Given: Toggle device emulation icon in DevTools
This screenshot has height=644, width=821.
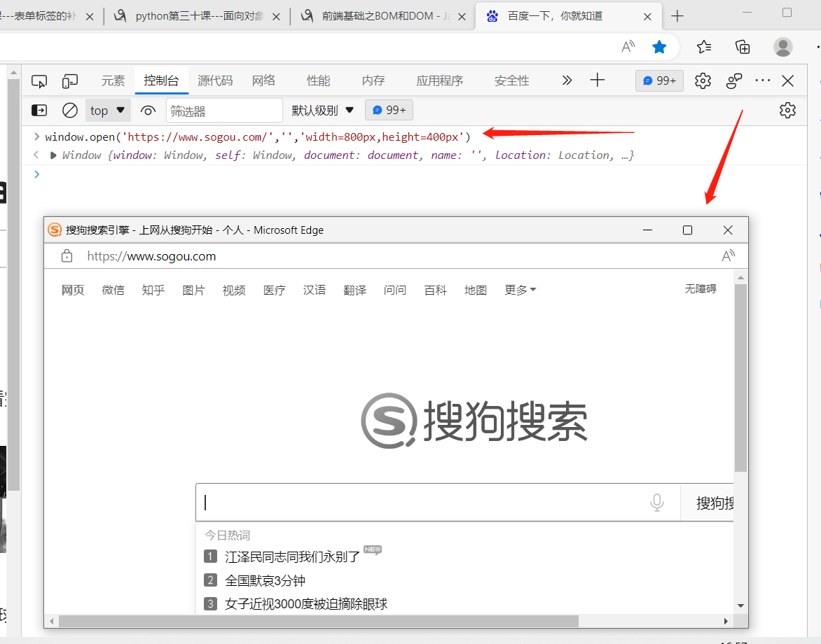Looking at the screenshot, I should (69, 81).
